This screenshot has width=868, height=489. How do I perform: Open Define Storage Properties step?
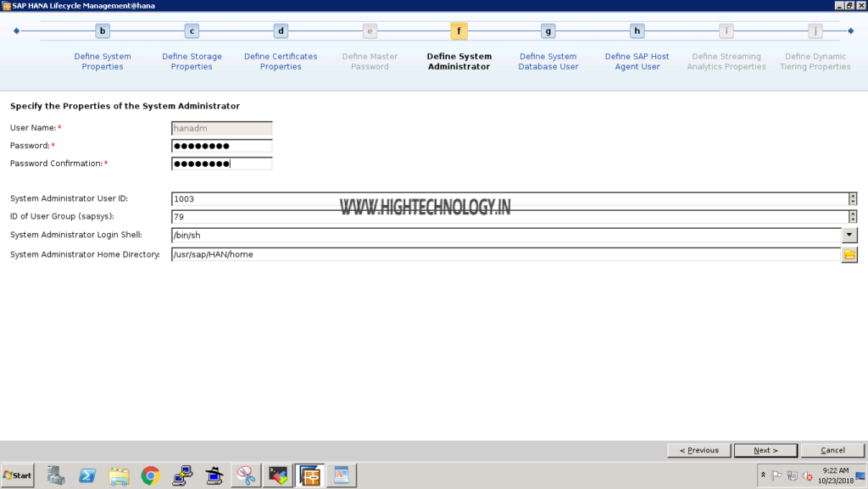(x=192, y=61)
